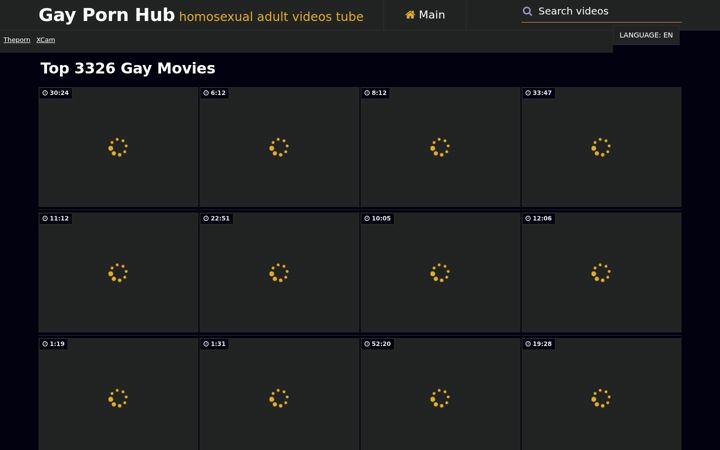Open the video thumbnail with duration 33:47

pyautogui.click(x=602, y=147)
